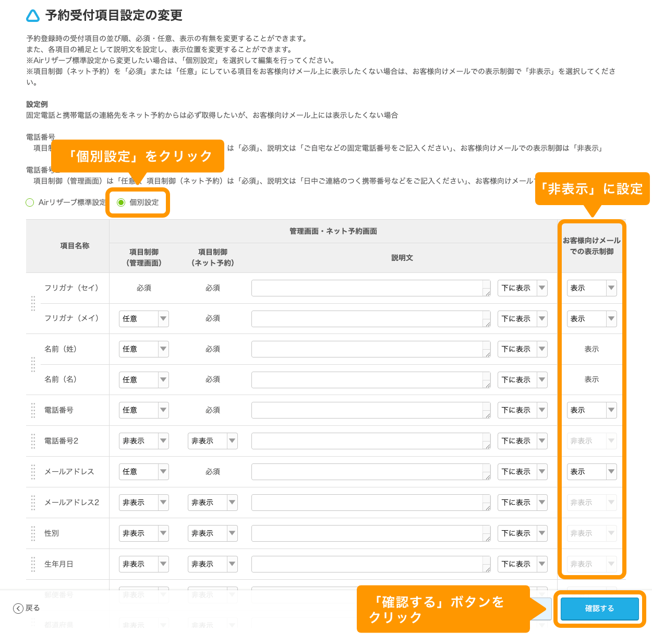Grab the drag handle for 電話番号 row
Image resolution: width=652 pixels, height=644 pixels.
pyautogui.click(x=33, y=410)
